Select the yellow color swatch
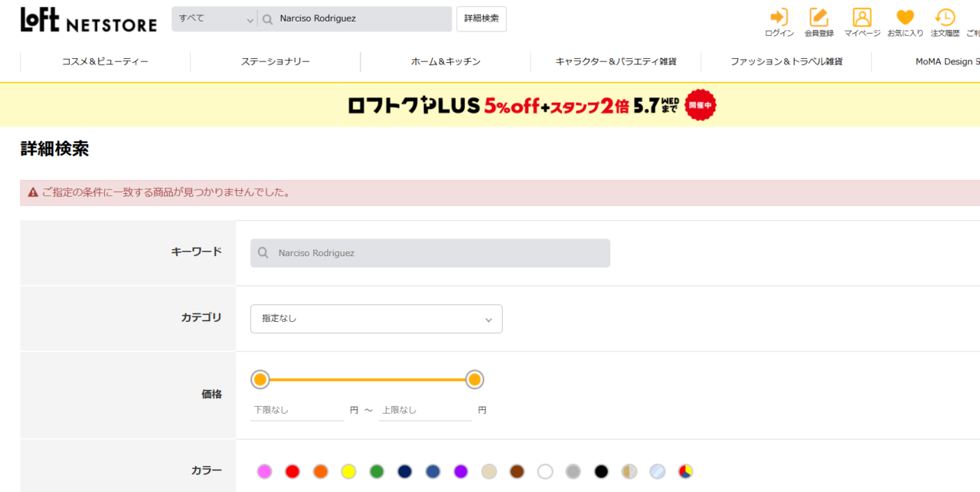This screenshot has width=980, height=492. tap(348, 471)
